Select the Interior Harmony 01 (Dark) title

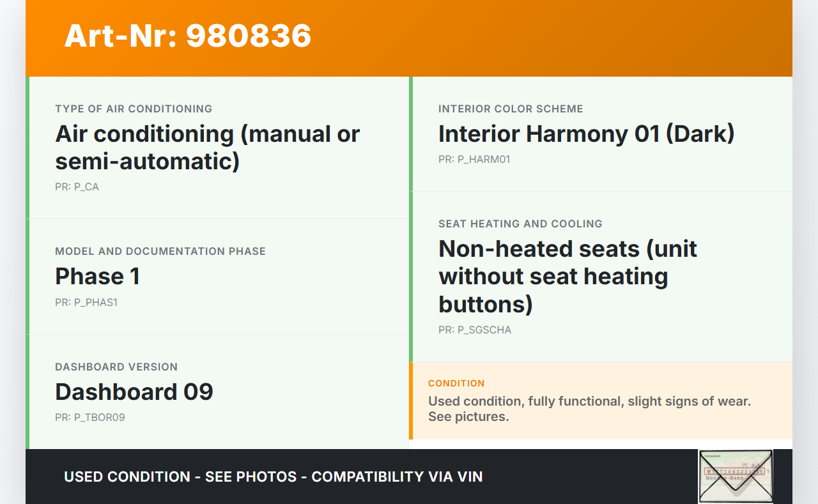point(586,134)
